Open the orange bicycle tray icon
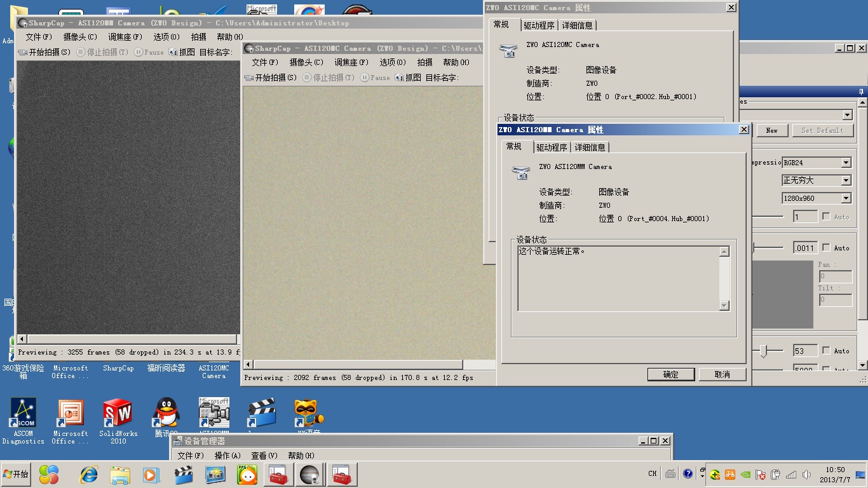The image size is (868, 488). tap(730, 474)
